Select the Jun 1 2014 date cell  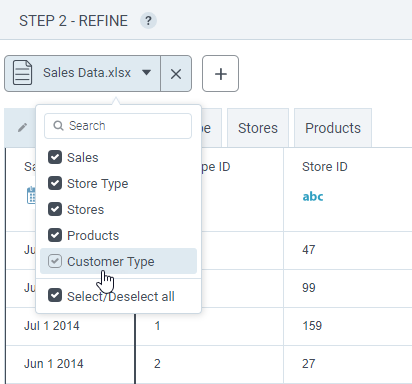click(x=70, y=364)
